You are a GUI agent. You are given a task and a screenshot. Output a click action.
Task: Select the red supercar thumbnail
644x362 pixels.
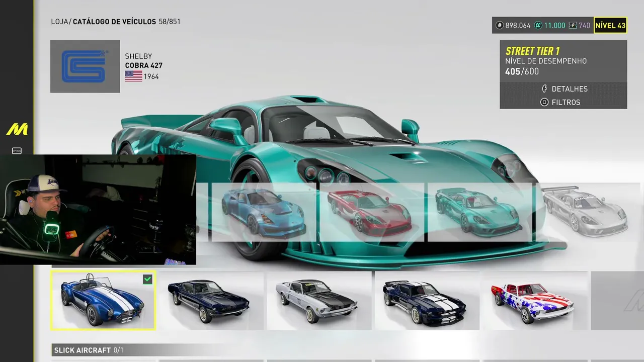(x=372, y=212)
